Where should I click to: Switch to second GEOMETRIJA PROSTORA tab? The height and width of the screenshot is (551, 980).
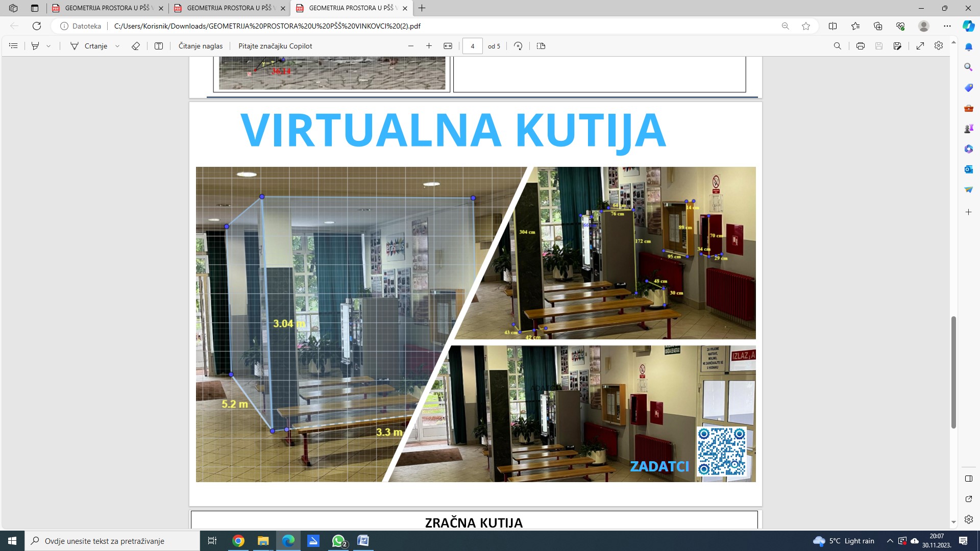click(x=229, y=8)
